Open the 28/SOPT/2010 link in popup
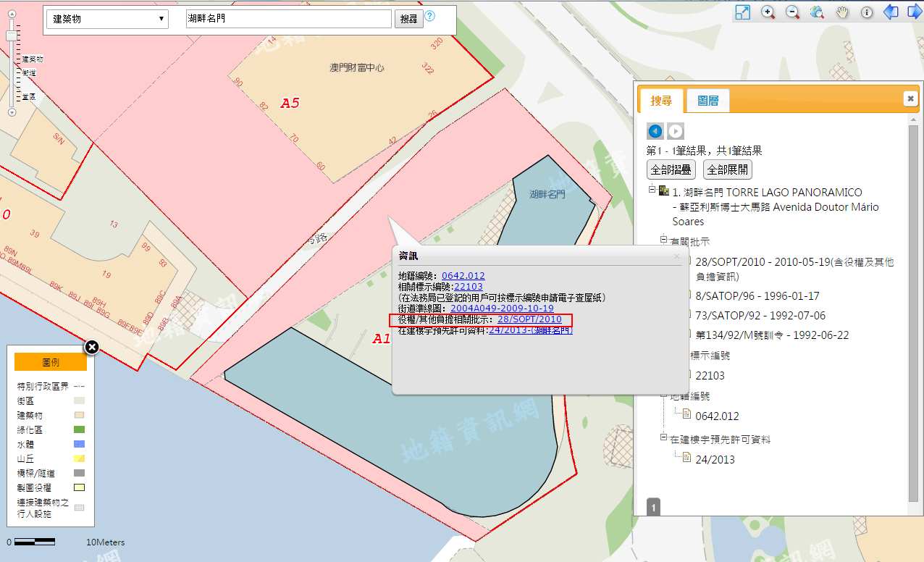924x562 pixels. click(529, 319)
